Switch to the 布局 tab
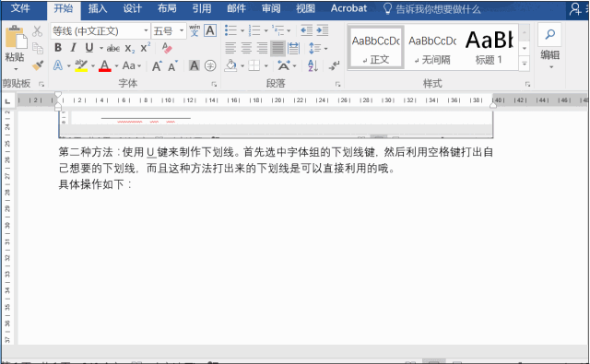 [167, 8]
